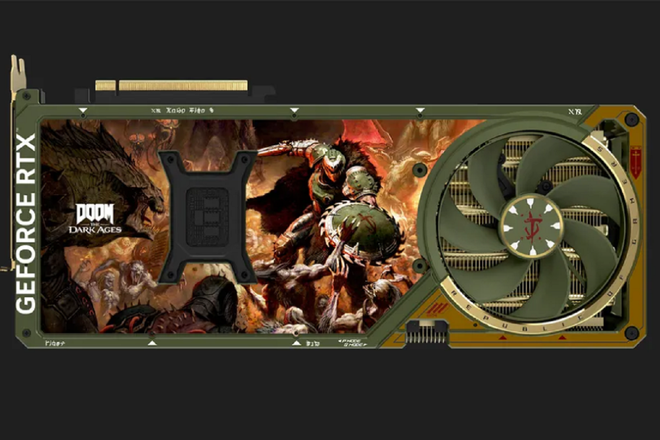This screenshot has height=440, width=660.
Task: Click the black X-shaped GPU retention bracket
Action: (x=207, y=216)
